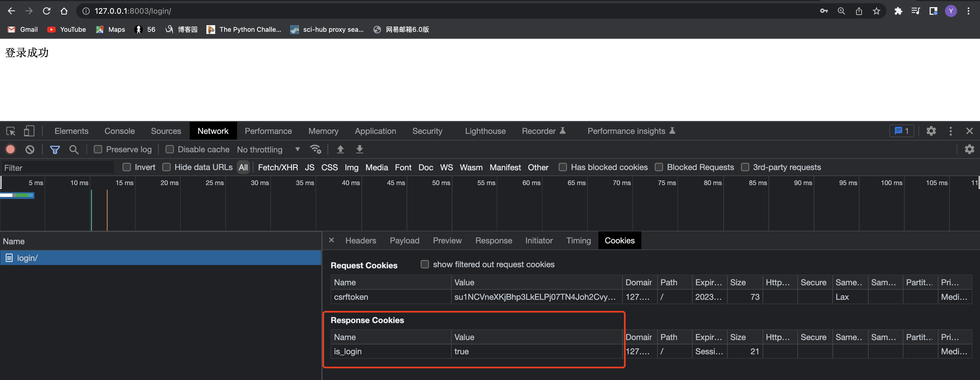980x380 pixels.
Task: Switch to the Console panel
Action: 119,131
